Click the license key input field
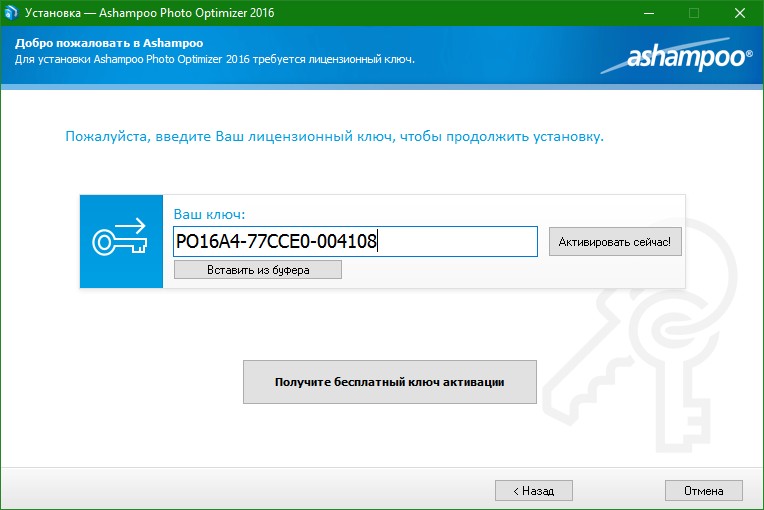 (355, 241)
